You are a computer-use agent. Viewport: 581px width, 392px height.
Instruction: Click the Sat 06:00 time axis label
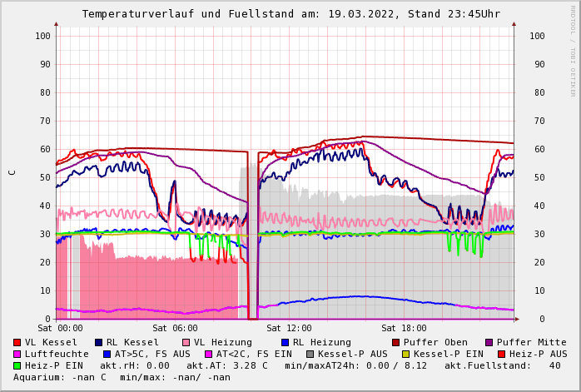[x=175, y=328]
